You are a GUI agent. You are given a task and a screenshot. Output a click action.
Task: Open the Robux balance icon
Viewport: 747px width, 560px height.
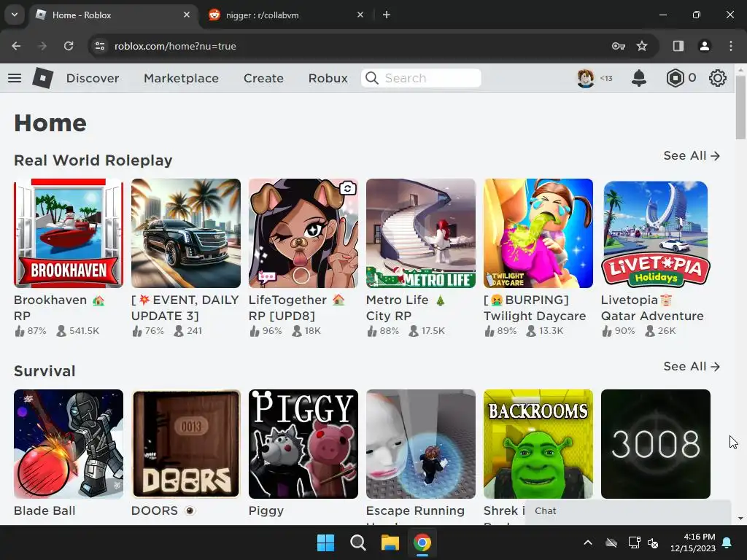click(x=675, y=77)
